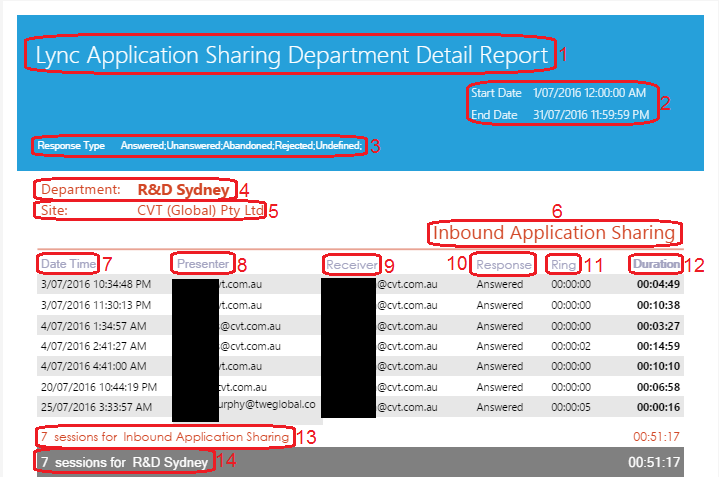Click the Response Type label

tap(71, 146)
